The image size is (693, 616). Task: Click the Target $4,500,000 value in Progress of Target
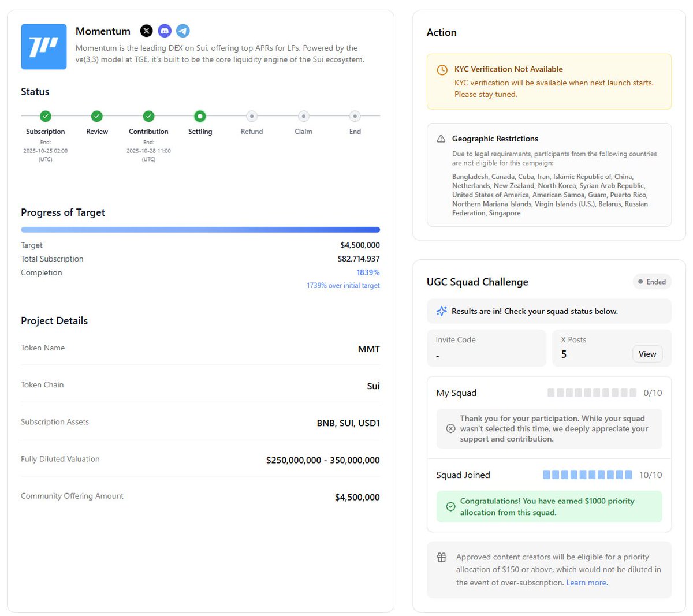(x=360, y=245)
